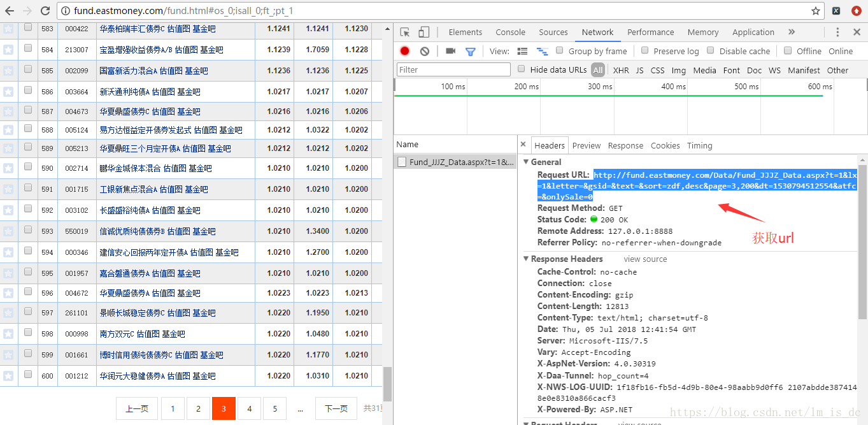Close the request details pane
Screen dimensions: 868x425
523,145
